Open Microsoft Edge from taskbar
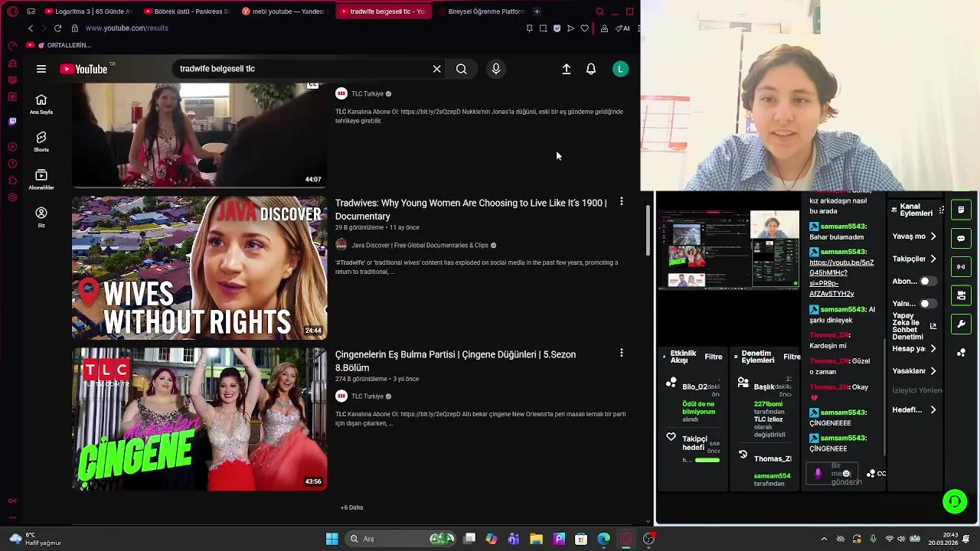980x551 pixels. (604, 539)
